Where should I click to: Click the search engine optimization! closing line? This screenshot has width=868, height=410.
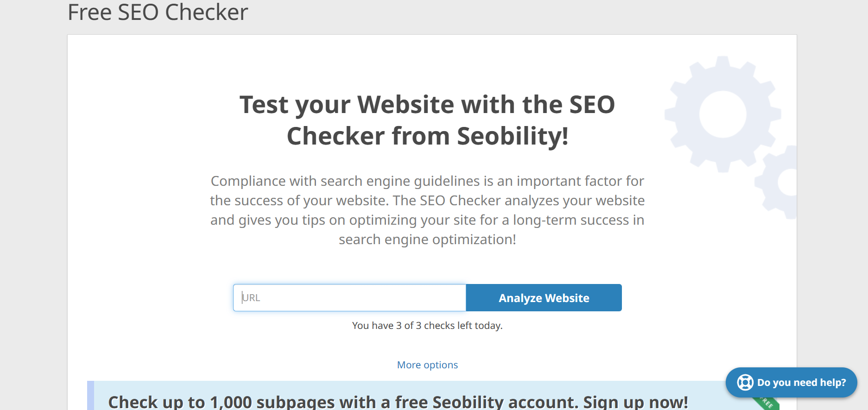427,240
